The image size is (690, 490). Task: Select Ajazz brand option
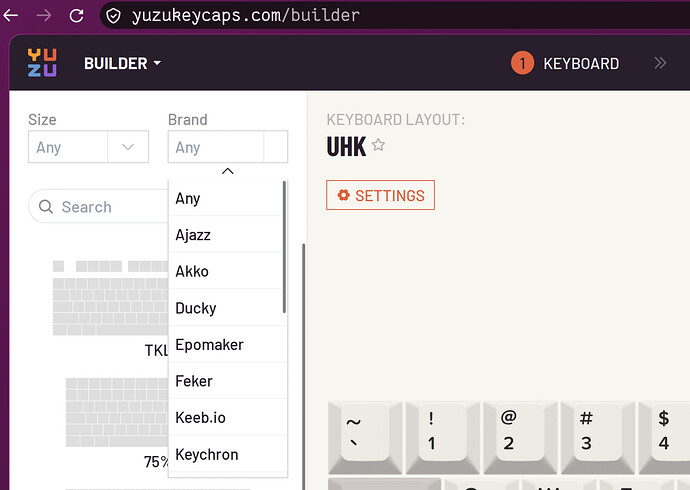pyautogui.click(x=228, y=234)
